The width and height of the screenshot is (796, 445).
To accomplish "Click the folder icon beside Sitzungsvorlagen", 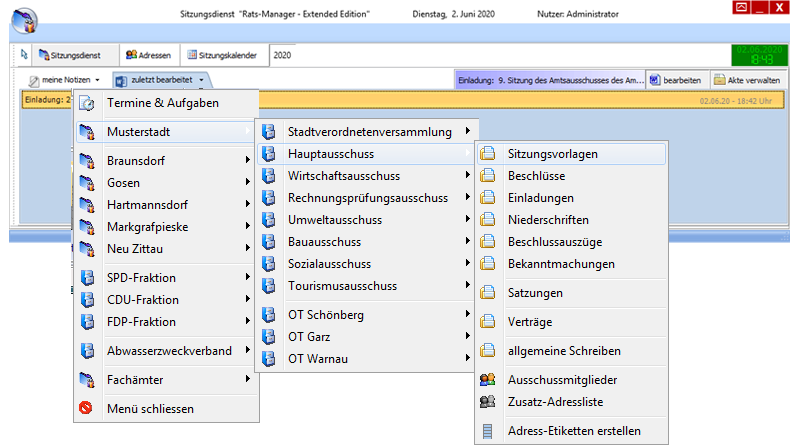I will tap(488, 154).
